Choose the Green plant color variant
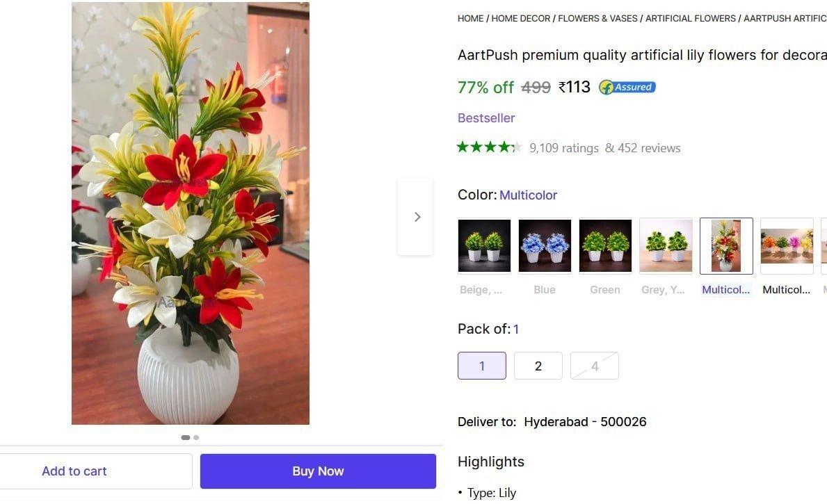Screen dimensions: 827x504 [x=605, y=246]
